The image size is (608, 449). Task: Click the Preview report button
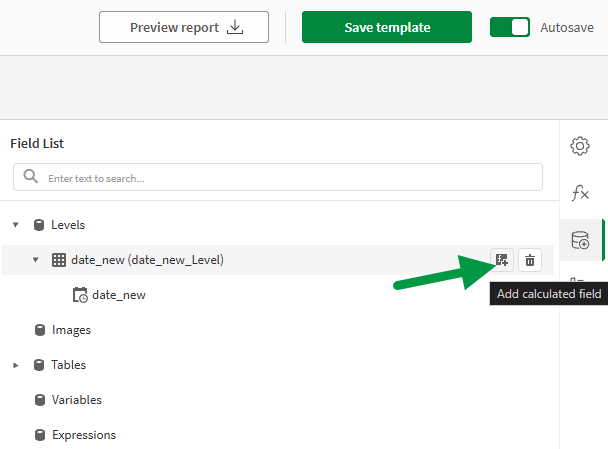point(184,27)
